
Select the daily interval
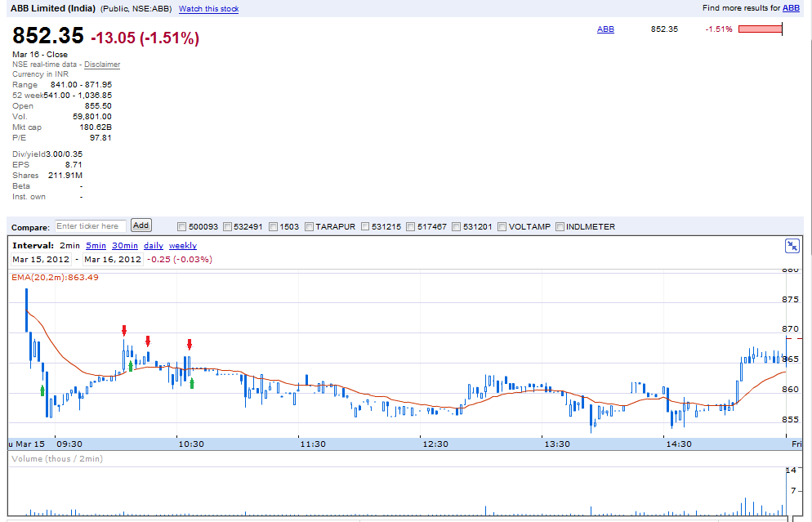click(154, 245)
